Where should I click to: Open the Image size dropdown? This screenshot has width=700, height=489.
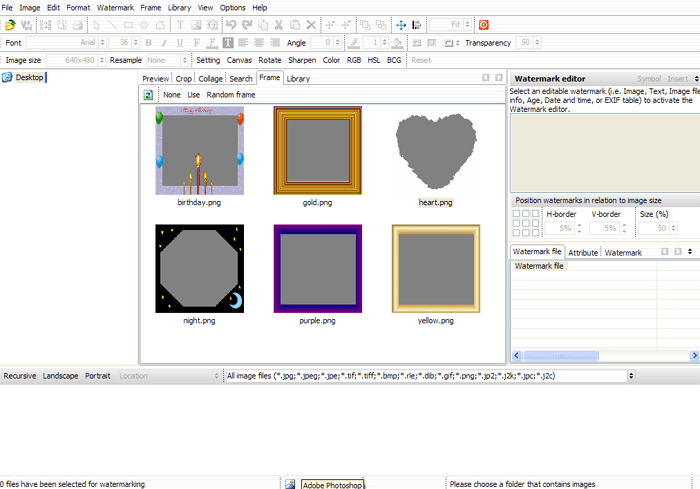point(102,60)
